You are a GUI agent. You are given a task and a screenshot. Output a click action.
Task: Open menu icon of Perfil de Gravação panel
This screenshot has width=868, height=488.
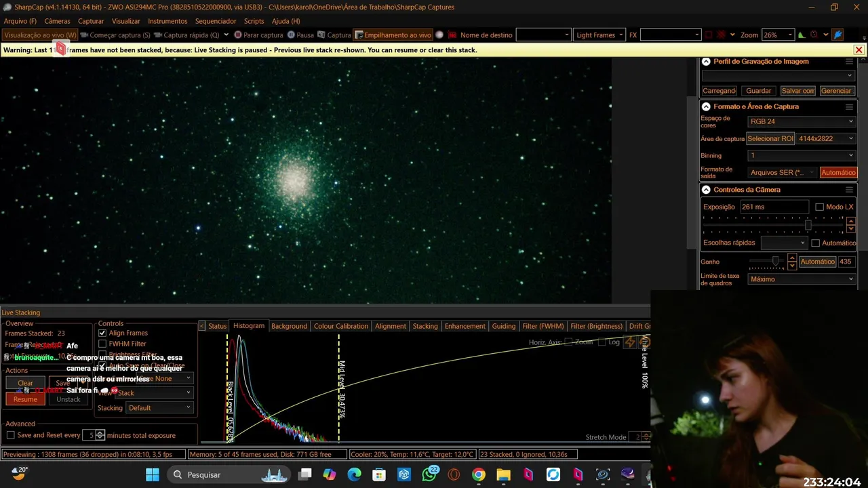[849, 62]
